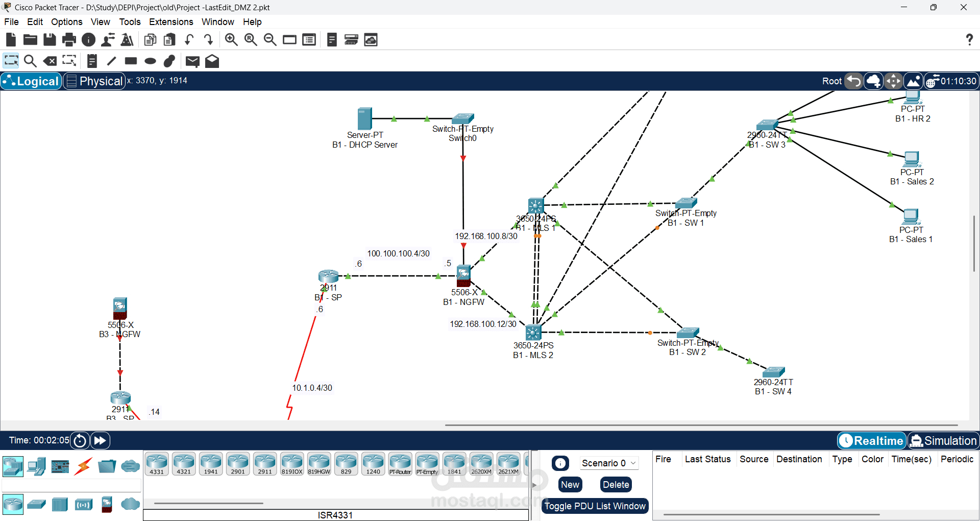Open the File menu
980x521 pixels.
click(11, 22)
